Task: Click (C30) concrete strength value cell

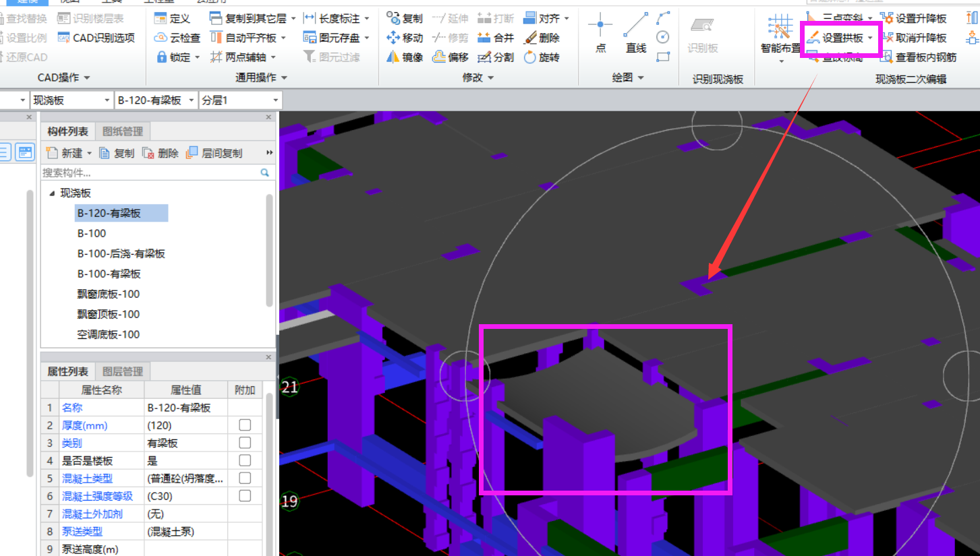Action: coord(185,496)
